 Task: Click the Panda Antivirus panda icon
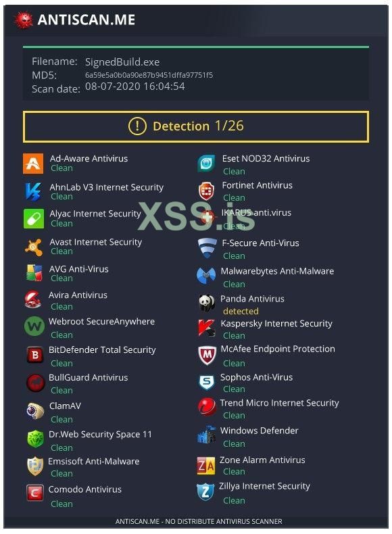206,302
